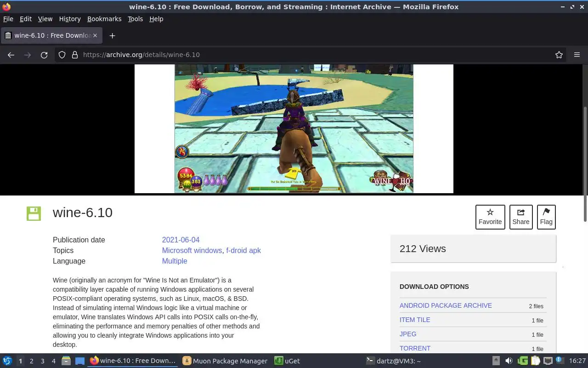Reload the current page
Viewport: 588px width, 368px height.
pos(44,55)
